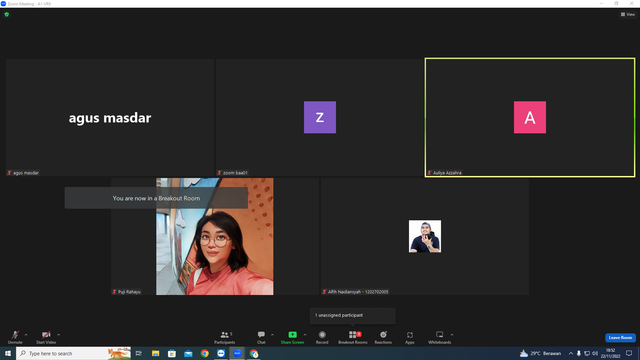Switch to the Zoom app taskbar icon
Image resolution: width=640 pixels, height=360 pixels.
(x=221, y=353)
